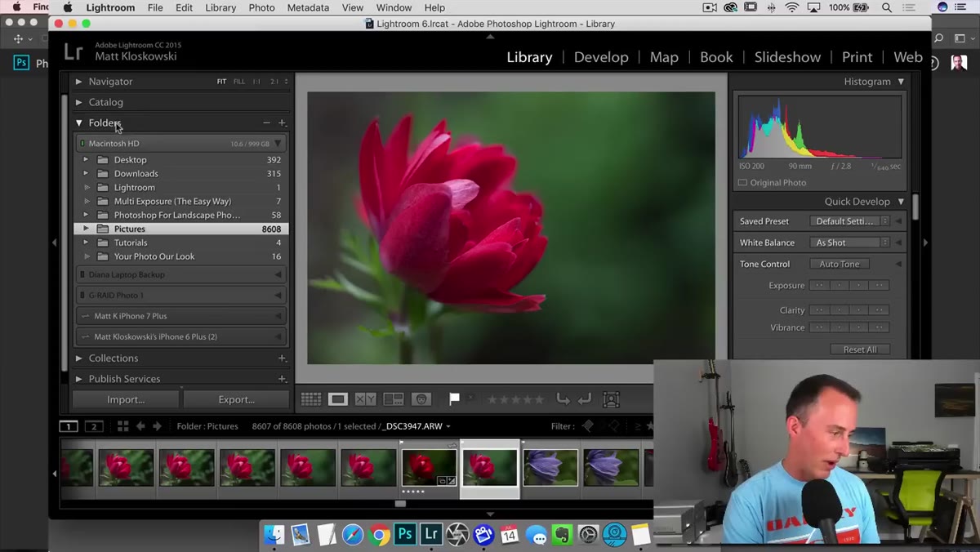Viewport: 980px width, 552px height.
Task: Expand the Collections panel
Action: [x=79, y=358]
